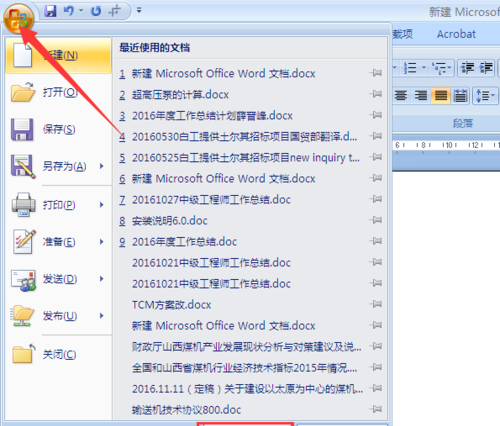Select the Justify alignment icon
Screen dimensions: 500x426
(440, 96)
